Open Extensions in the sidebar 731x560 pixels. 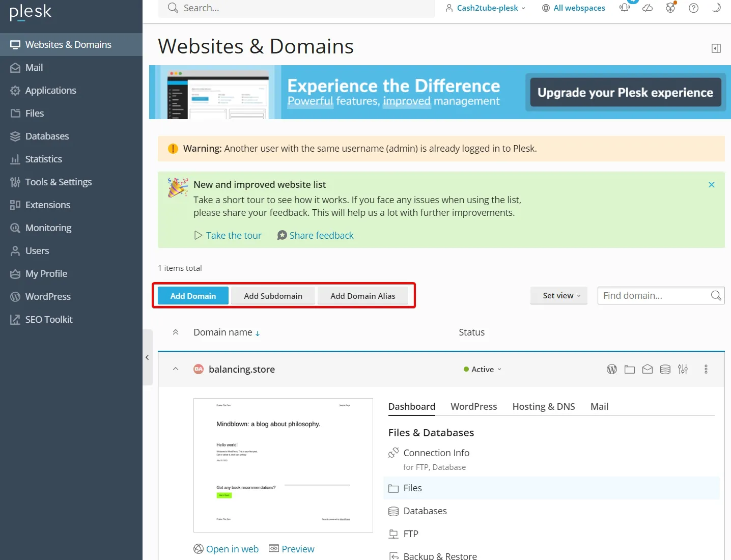[71, 205]
